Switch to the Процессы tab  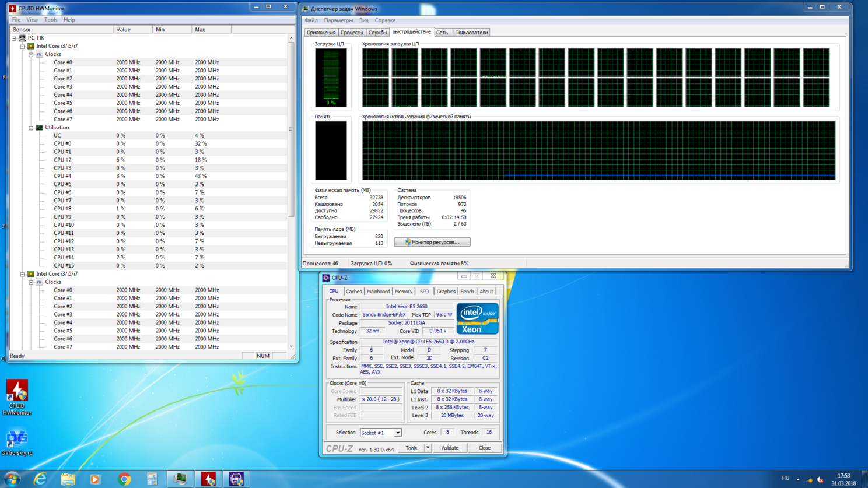(x=352, y=33)
